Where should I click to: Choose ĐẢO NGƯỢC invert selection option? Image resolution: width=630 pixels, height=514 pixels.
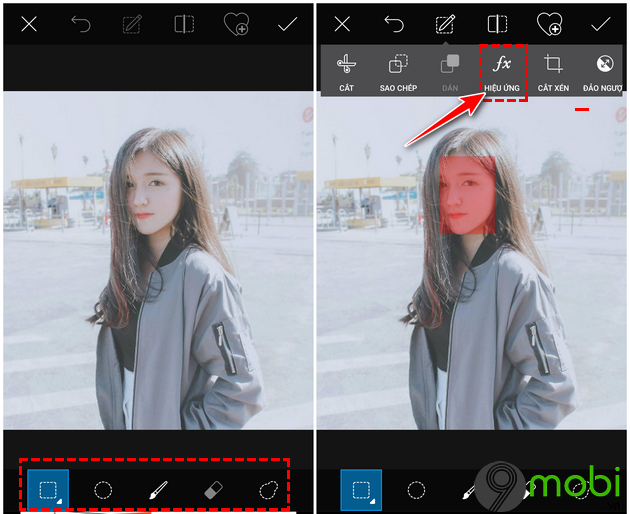click(x=603, y=72)
